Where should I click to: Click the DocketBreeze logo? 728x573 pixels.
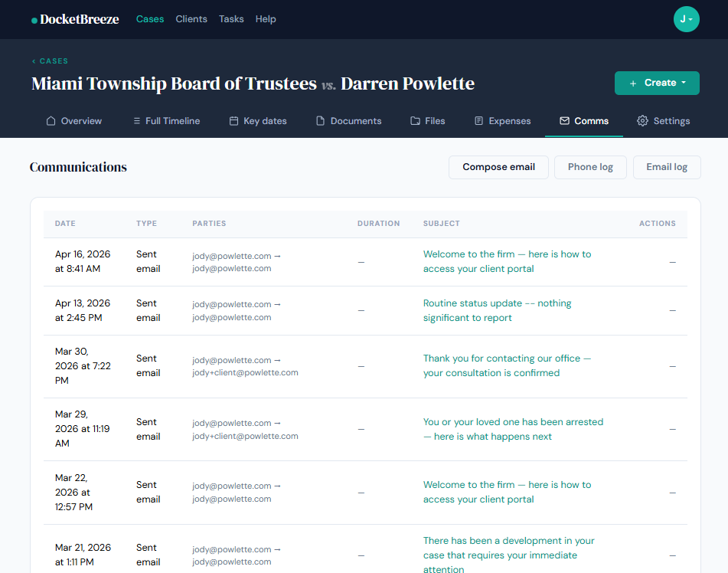tap(75, 19)
